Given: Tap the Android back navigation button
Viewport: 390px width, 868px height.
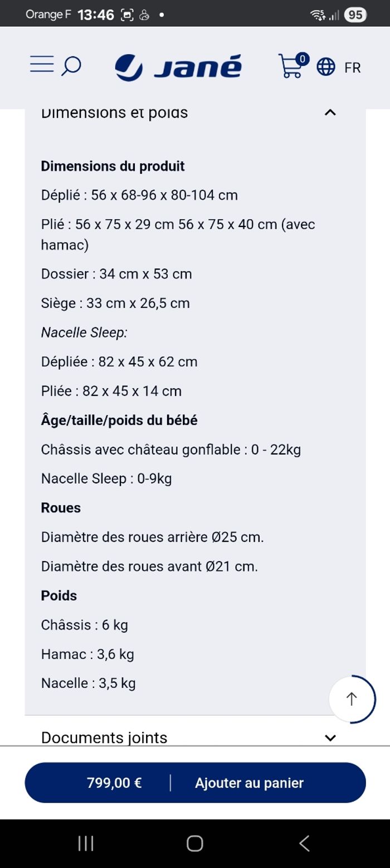Looking at the screenshot, I should pos(304,843).
